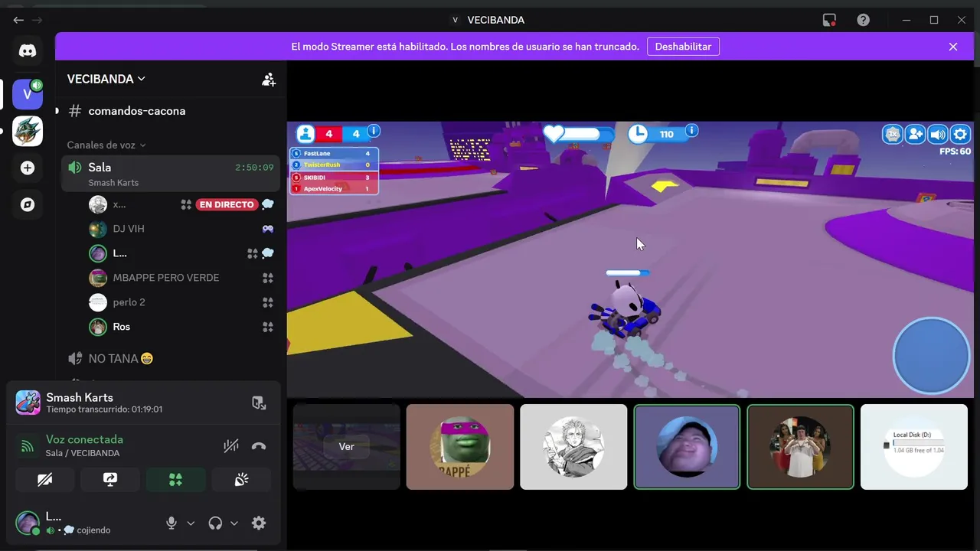The image size is (980, 551).
Task: Click EN DIRECTO live badge
Action: pyautogui.click(x=226, y=204)
